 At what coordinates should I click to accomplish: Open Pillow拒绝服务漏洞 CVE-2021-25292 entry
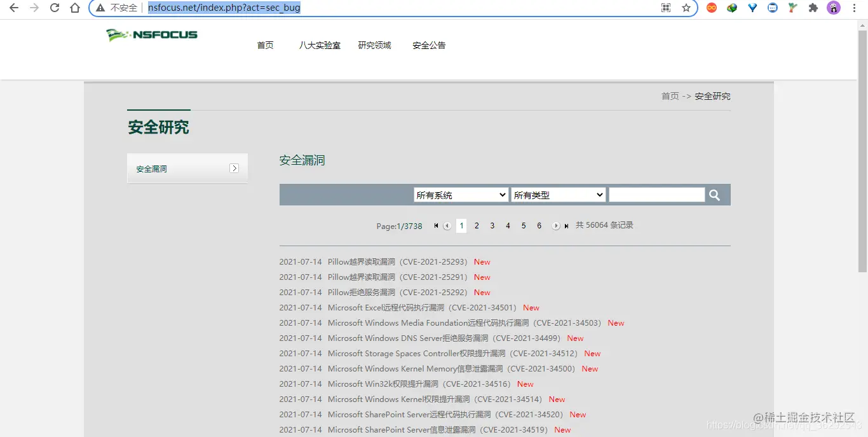click(400, 293)
